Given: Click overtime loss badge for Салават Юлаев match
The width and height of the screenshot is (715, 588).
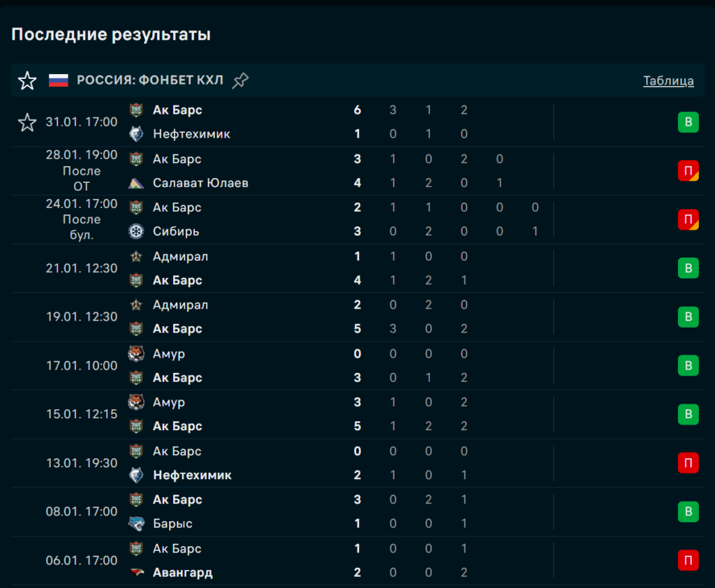Looking at the screenshot, I should tap(688, 171).
